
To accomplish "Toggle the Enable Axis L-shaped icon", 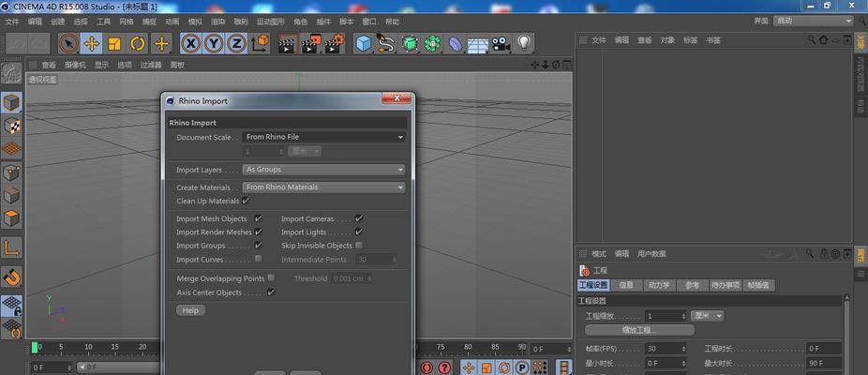I will coord(11,247).
